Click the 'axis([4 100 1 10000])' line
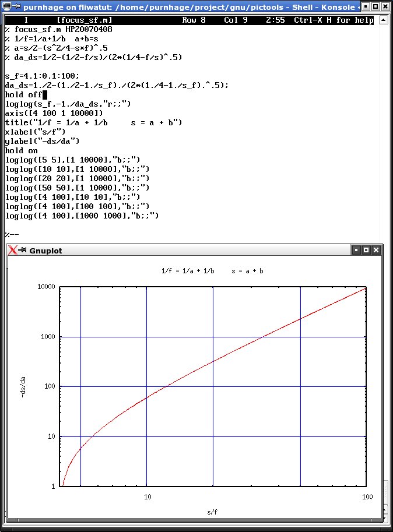Screen dimensions: 393x532 tap(54, 113)
